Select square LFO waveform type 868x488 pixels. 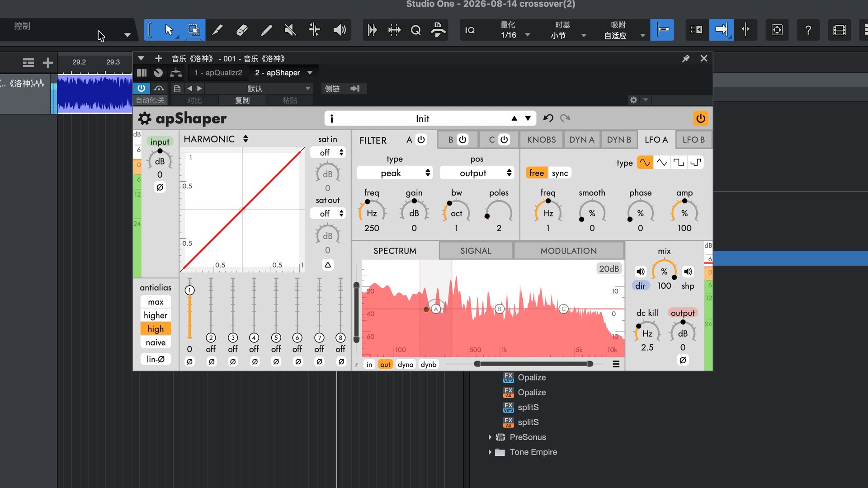coord(679,163)
